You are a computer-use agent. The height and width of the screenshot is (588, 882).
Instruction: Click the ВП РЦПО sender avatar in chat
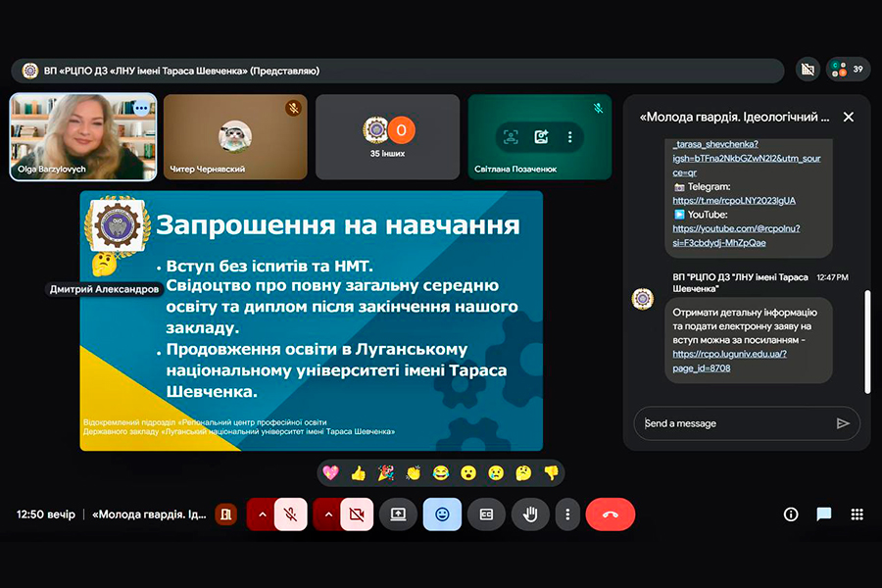(x=642, y=299)
